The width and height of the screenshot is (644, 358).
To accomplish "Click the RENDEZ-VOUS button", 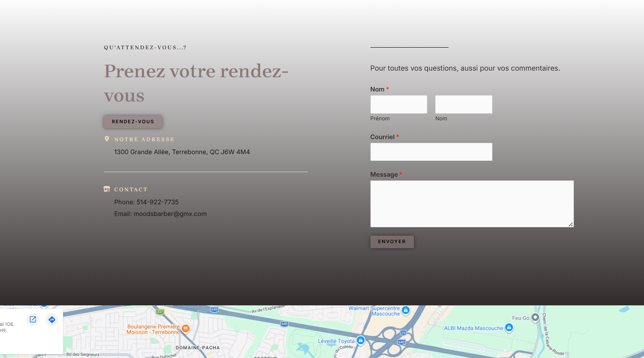I will (133, 122).
